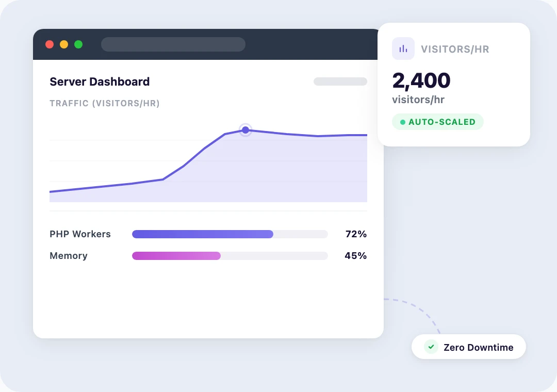The height and width of the screenshot is (392, 557).
Task: Open the 2,400 visitors/hr stat
Action: coord(421,80)
